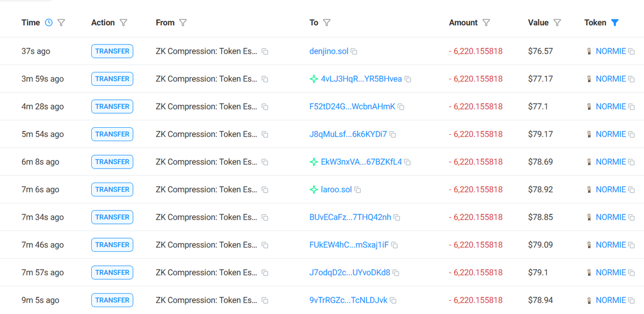This screenshot has height=314, width=644.
Task: Click the $79.17 value
Action: pyautogui.click(x=540, y=134)
